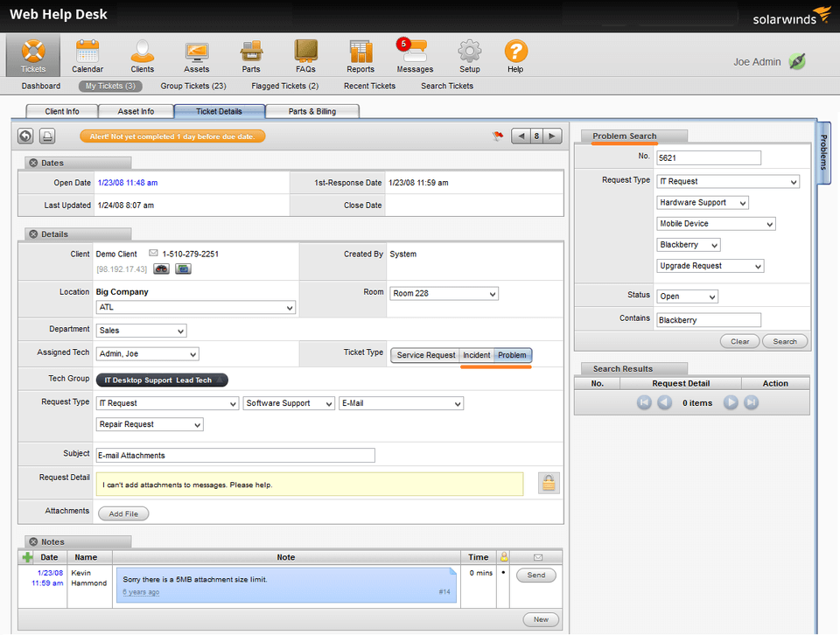Switch to the Parts & Billing tab
This screenshot has width=840, height=635.
point(312,111)
